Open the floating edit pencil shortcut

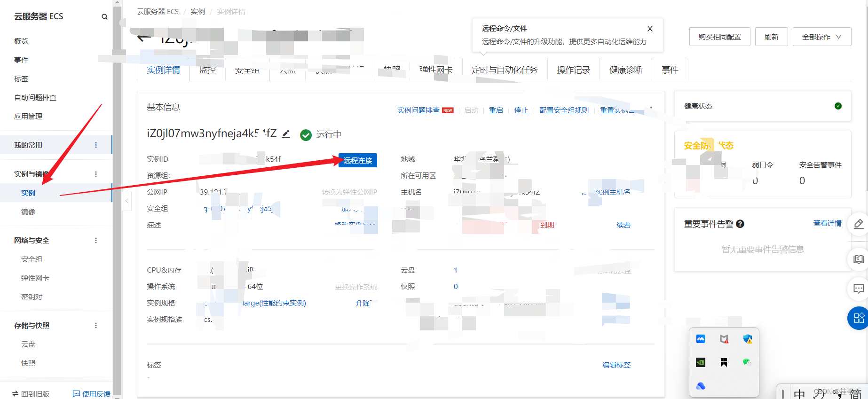coord(859,224)
